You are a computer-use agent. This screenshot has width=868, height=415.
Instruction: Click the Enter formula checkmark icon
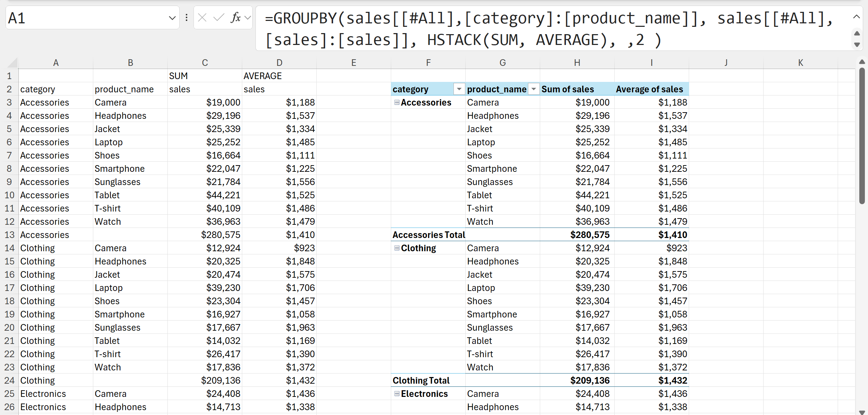(219, 17)
